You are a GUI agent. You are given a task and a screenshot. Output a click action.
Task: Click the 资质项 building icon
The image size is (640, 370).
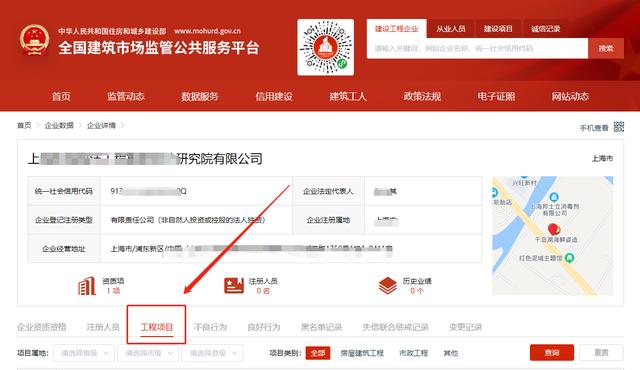click(x=87, y=286)
